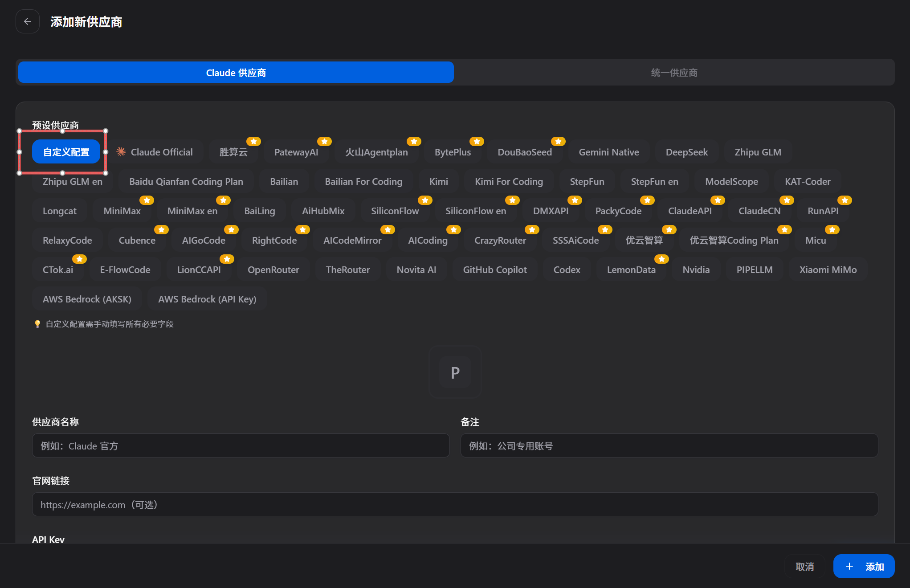
Task: Pick the GitHub Copilot preset
Action: tap(495, 269)
